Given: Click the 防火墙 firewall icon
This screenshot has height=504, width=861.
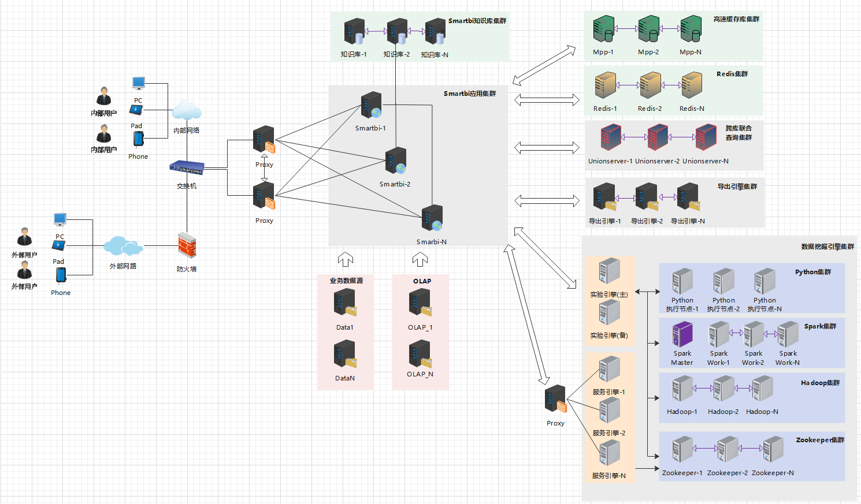Looking at the screenshot, I should 187,245.
